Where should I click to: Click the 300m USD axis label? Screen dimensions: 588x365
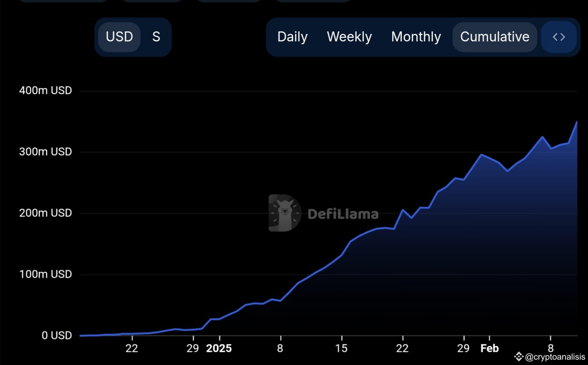click(46, 152)
